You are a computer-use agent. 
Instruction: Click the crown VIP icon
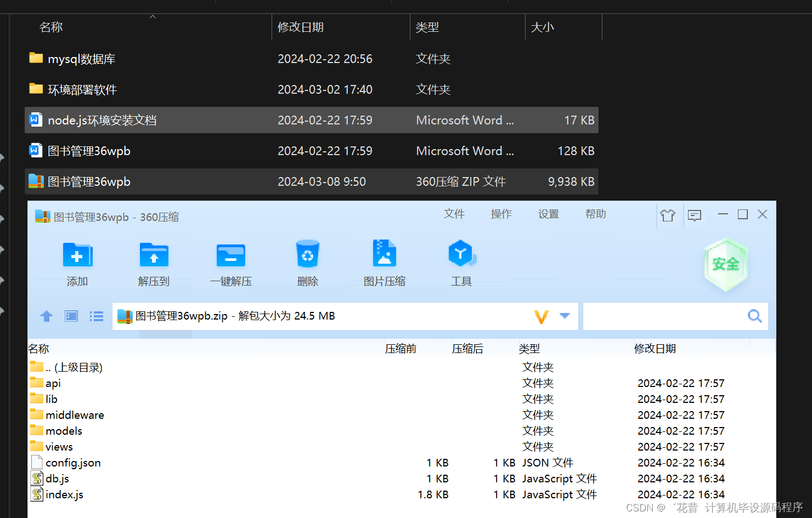668,215
